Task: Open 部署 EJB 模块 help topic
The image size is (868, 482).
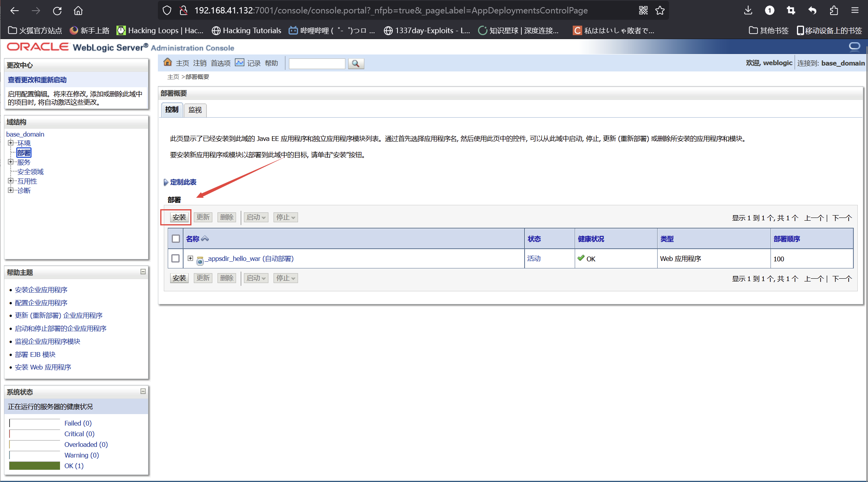Action: (35, 354)
